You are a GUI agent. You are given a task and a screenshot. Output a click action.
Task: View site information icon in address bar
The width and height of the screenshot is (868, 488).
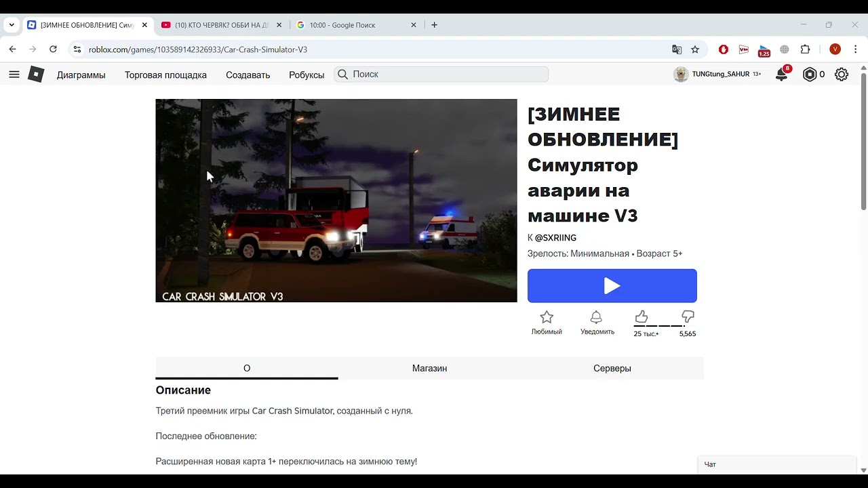[77, 49]
